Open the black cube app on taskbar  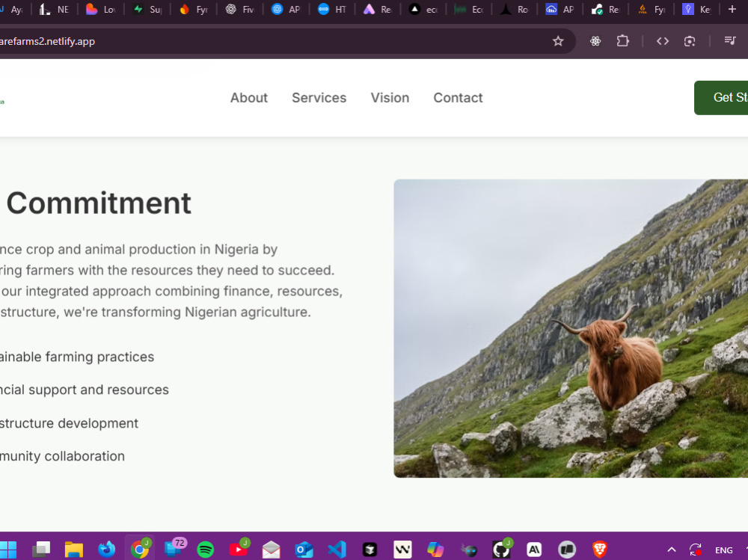pyautogui.click(x=370, y=550)
